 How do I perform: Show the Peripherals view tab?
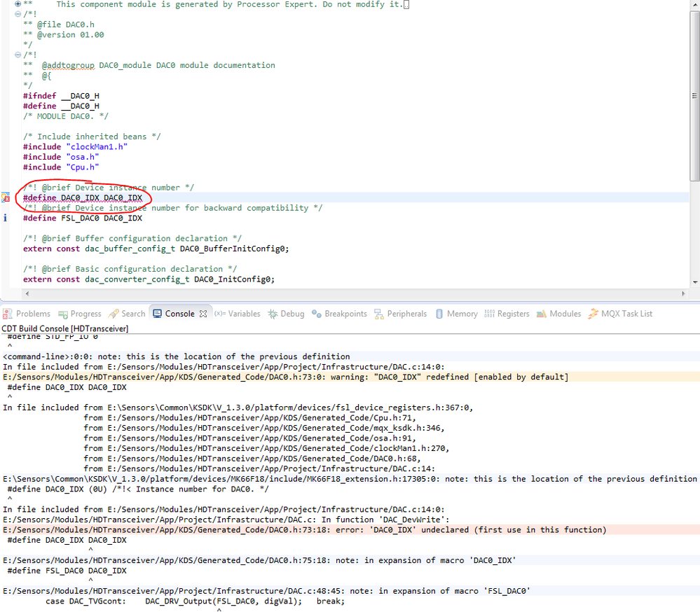click(401, 314)
